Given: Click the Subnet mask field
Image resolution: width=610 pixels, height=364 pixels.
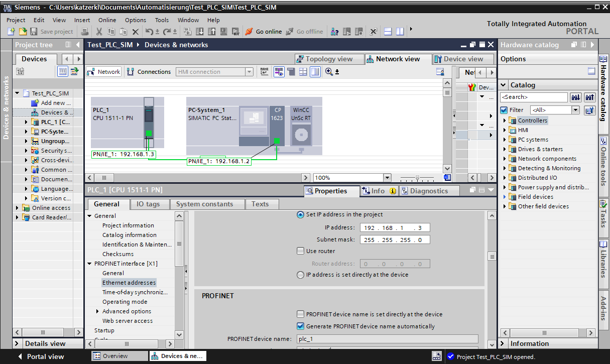Looking at the screenshot, I should pyautogui.click(x=395, y=240).
